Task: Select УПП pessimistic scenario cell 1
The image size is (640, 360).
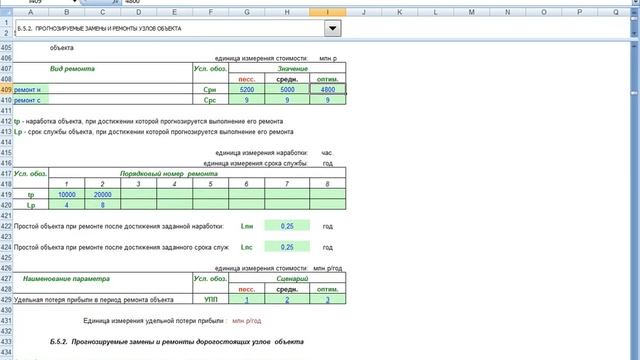Action: (247, 300)
